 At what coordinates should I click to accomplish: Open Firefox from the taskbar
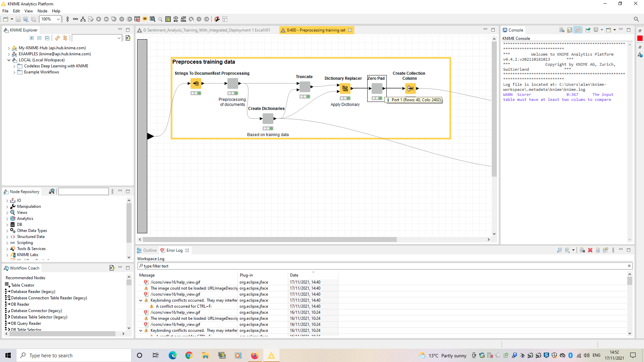(x=255, y=355)
